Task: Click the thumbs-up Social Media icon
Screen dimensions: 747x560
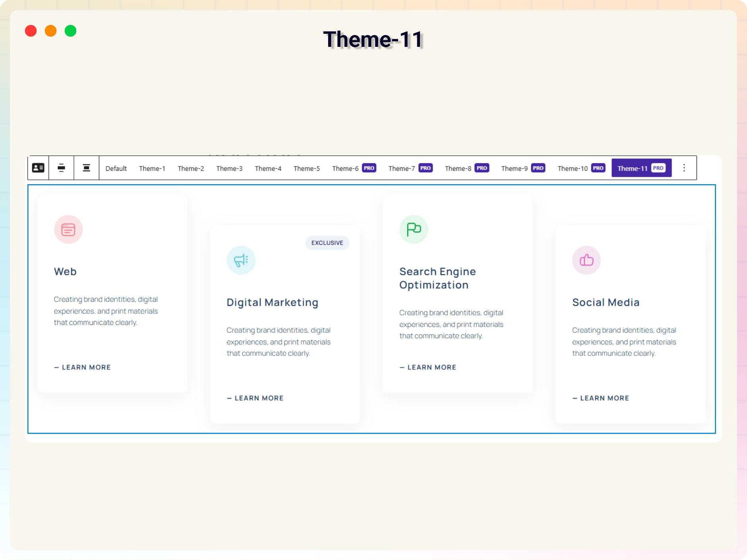Action: pyautogui.click(x=586, y=261)
